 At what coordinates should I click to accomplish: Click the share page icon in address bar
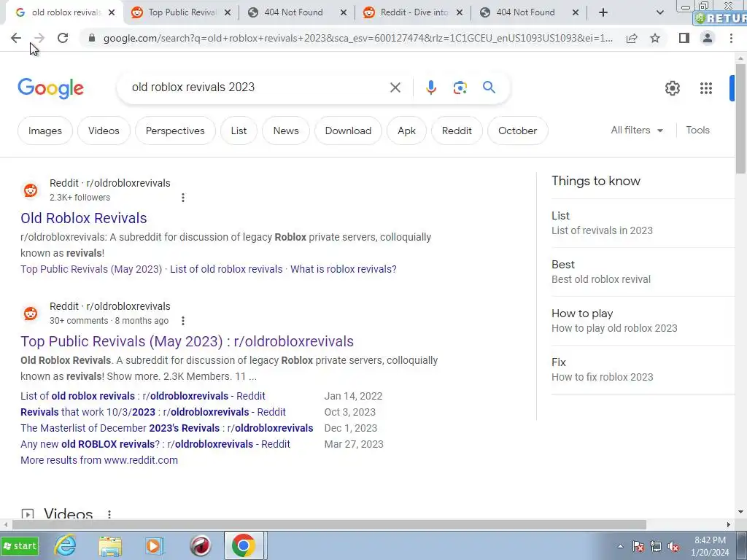[x=632, y=38]
